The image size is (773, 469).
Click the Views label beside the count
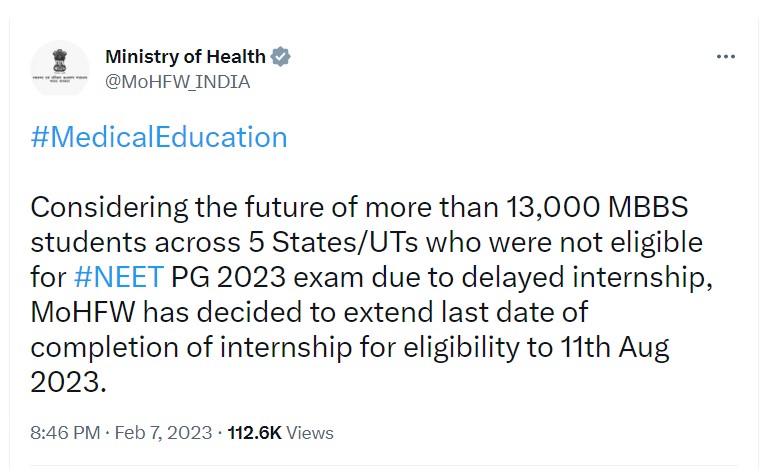coord(310,433)
